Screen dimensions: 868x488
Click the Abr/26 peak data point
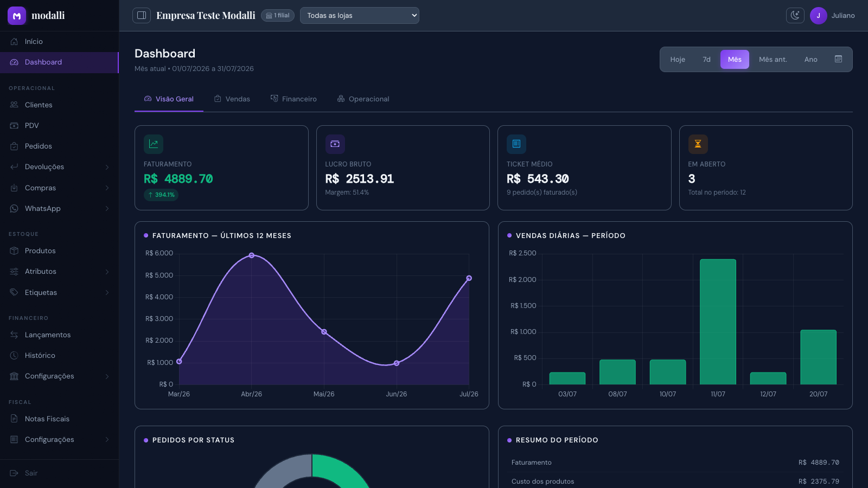point(251,255)
